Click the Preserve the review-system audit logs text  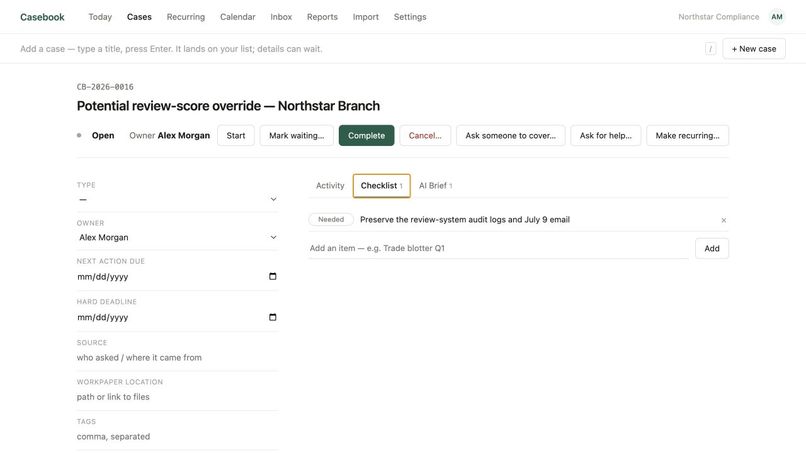pyautogui.click(x=465, y=220)
